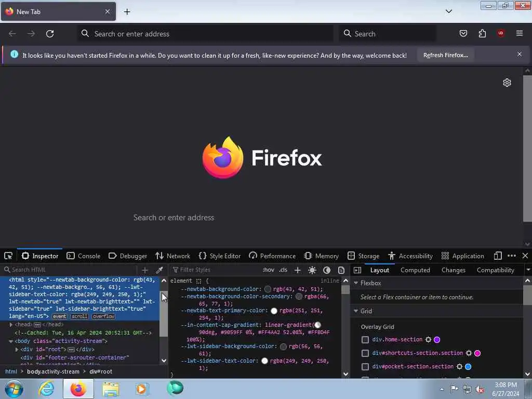Open the Accessibility tab

click(x=410, y=256)
